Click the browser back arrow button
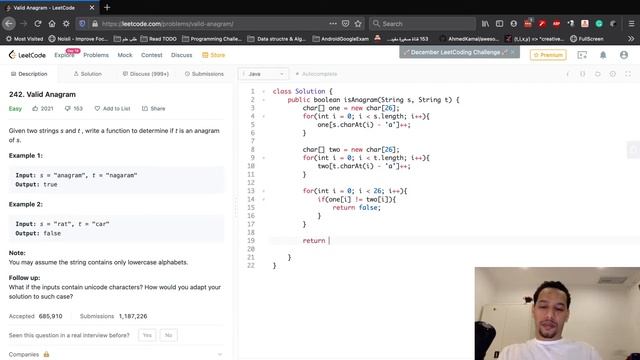Screen dimensions: 640x360 point(9,24)
